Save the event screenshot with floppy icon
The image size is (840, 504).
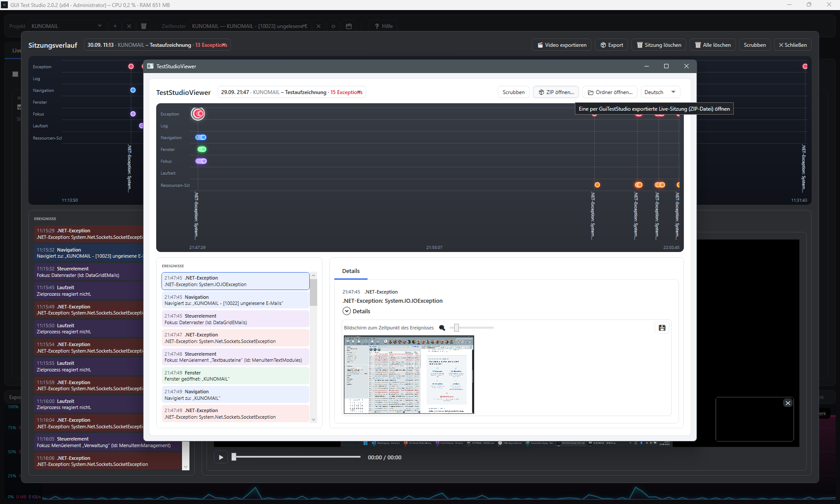coord(662,328)
